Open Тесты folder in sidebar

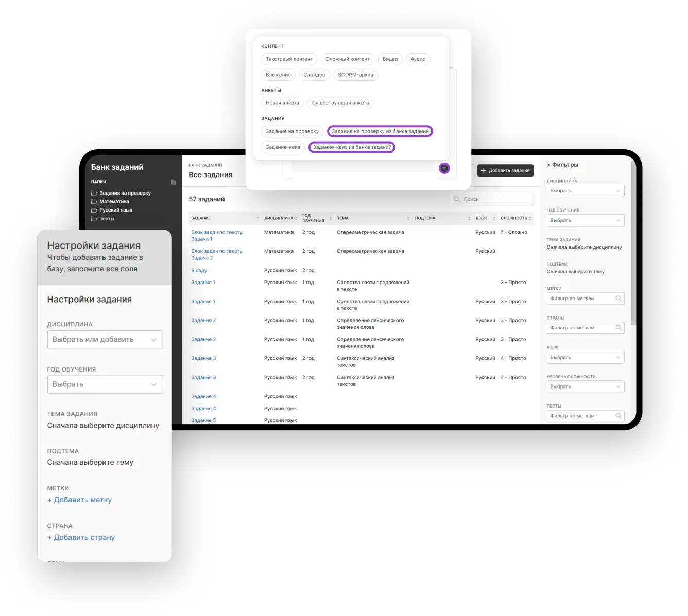(102, 219)
